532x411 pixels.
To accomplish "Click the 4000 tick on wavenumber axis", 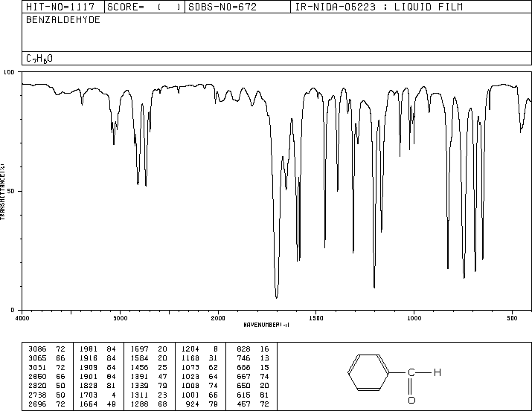I will 22,317.
